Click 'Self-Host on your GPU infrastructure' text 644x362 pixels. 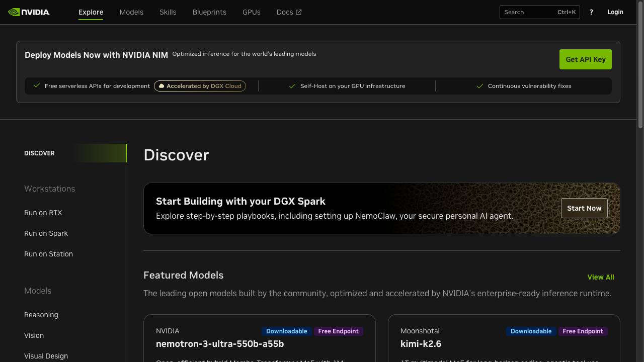353,86
